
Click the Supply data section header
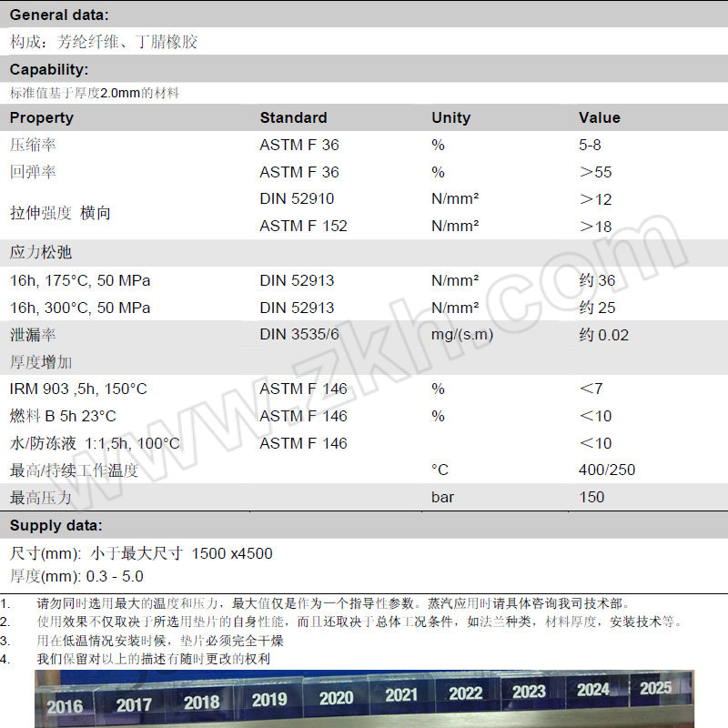point(56,525)
